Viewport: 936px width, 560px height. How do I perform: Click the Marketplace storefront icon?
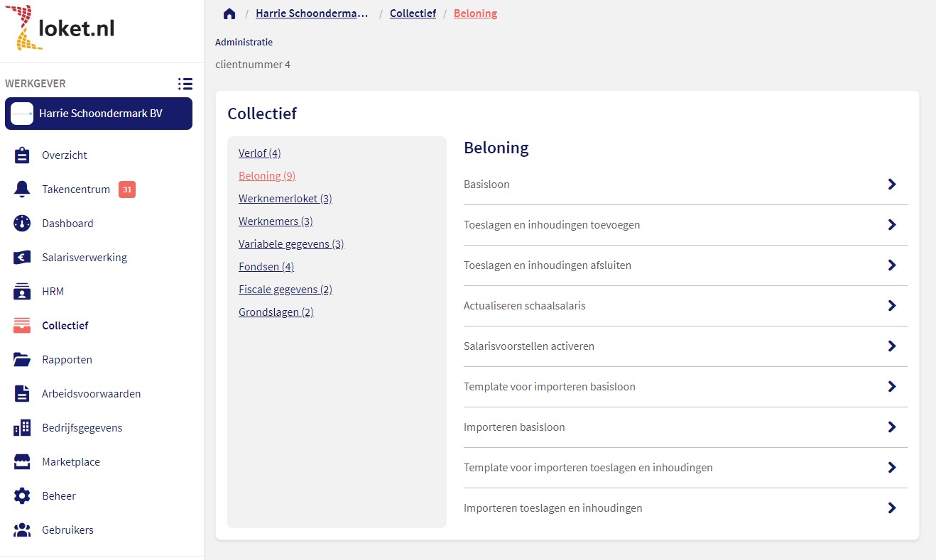(x=21, y=461)
